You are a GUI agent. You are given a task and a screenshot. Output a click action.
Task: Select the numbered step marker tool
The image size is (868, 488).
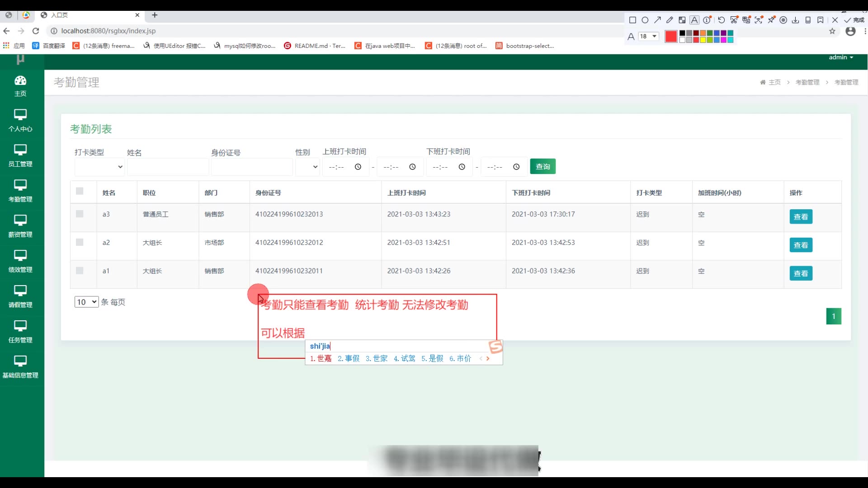pos(707,20)
